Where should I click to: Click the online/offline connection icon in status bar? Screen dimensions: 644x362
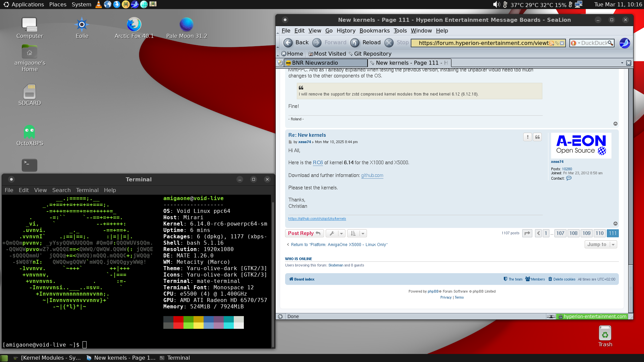[x=551, y=316]
